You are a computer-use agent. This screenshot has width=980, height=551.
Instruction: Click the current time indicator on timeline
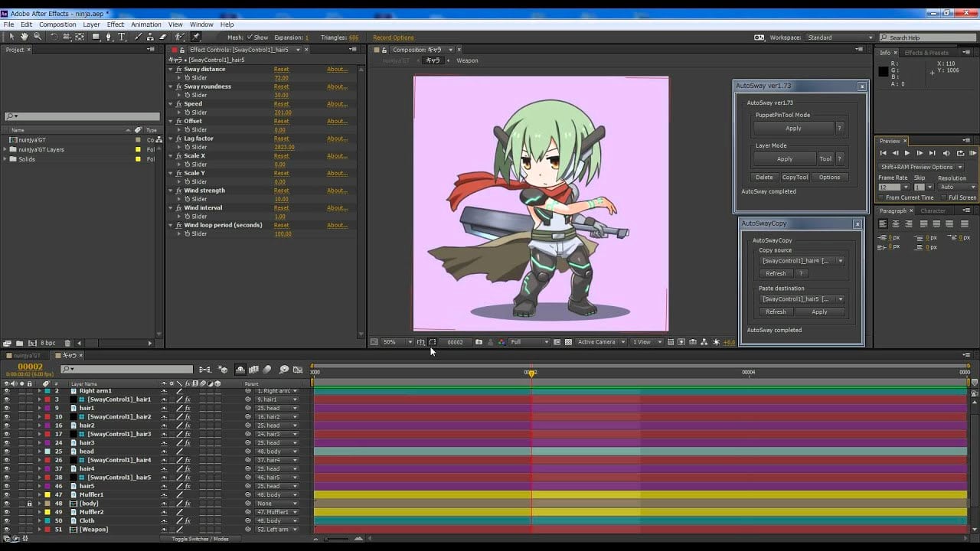point(531,373)
